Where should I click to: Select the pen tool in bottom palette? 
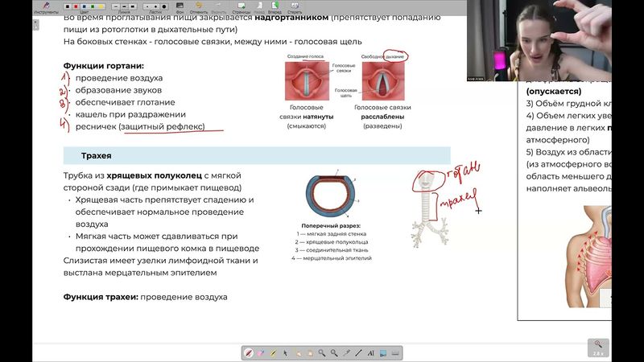coord(249,353)
